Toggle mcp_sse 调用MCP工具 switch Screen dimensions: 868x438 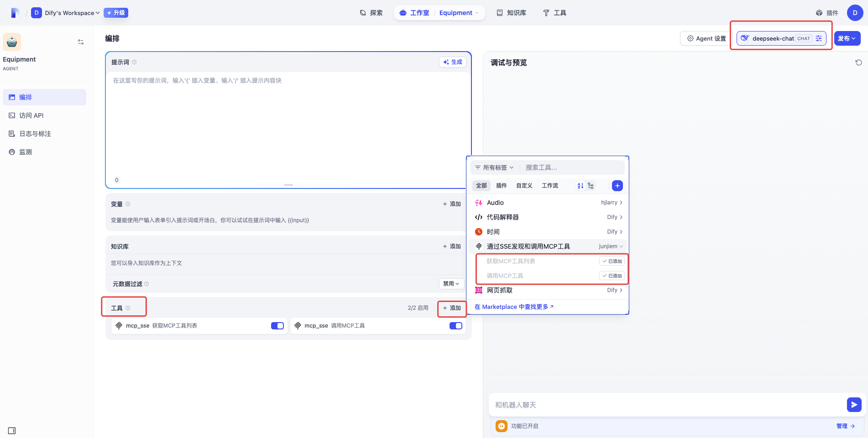coord(456,326)
